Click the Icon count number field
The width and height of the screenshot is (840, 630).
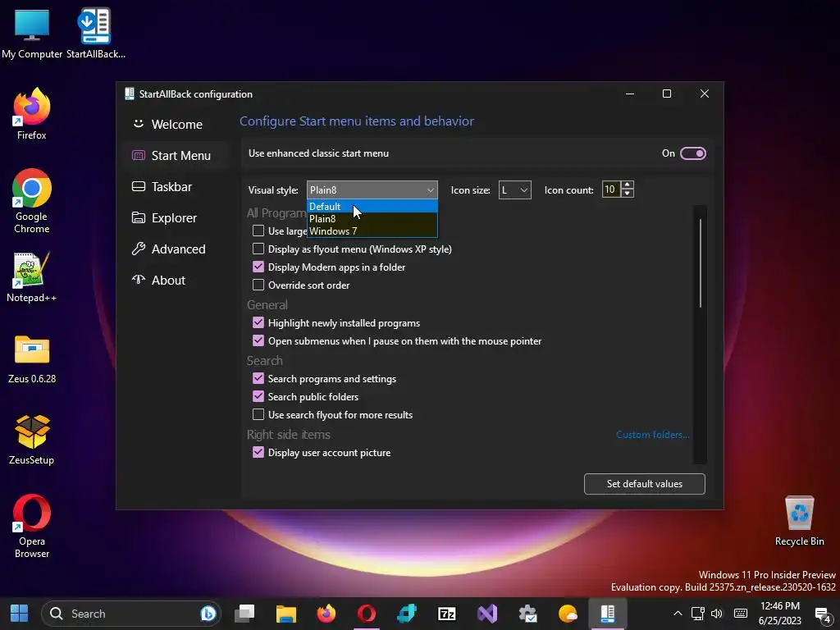pos(611,189)
